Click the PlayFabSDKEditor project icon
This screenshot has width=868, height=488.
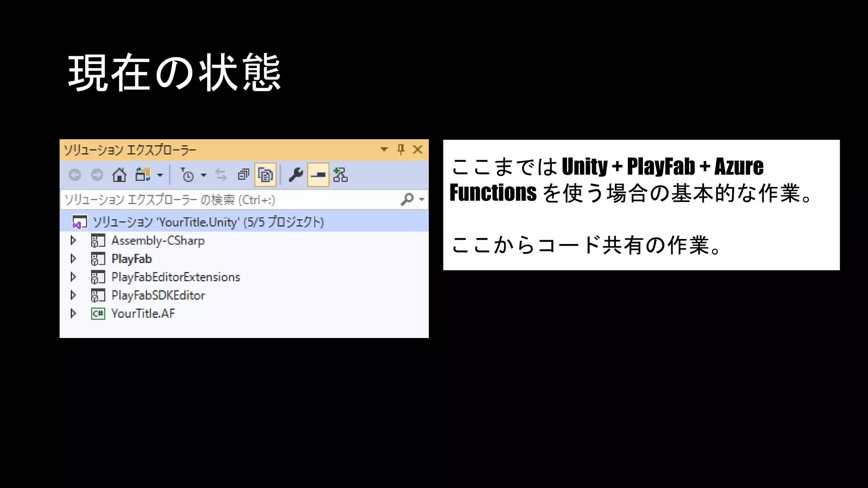click(x=98, y=296)
